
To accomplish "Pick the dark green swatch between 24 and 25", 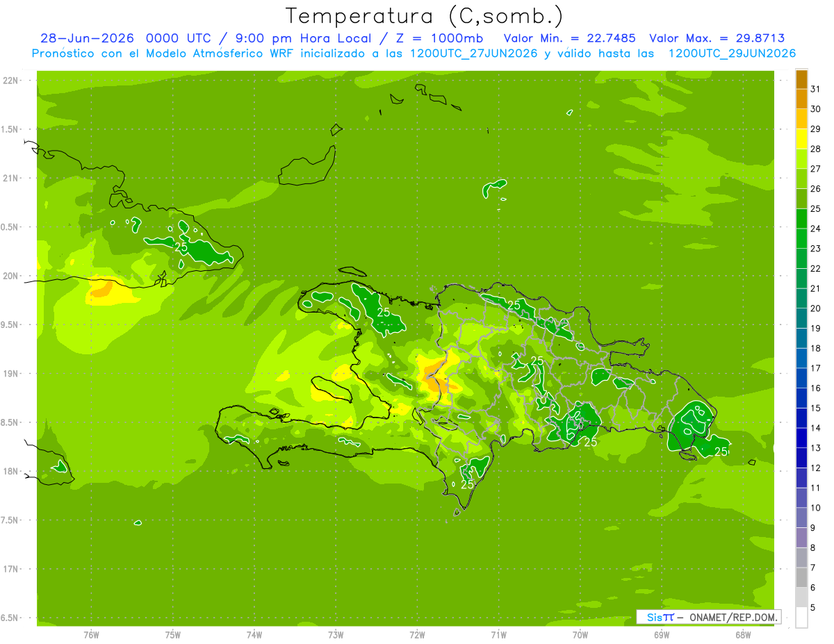I will [x=801, y=219].
